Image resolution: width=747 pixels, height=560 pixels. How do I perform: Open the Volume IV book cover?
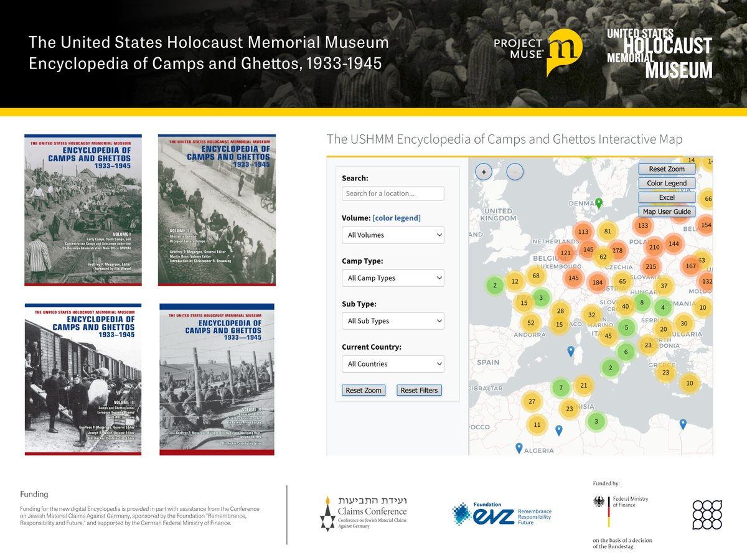[217, 380]
